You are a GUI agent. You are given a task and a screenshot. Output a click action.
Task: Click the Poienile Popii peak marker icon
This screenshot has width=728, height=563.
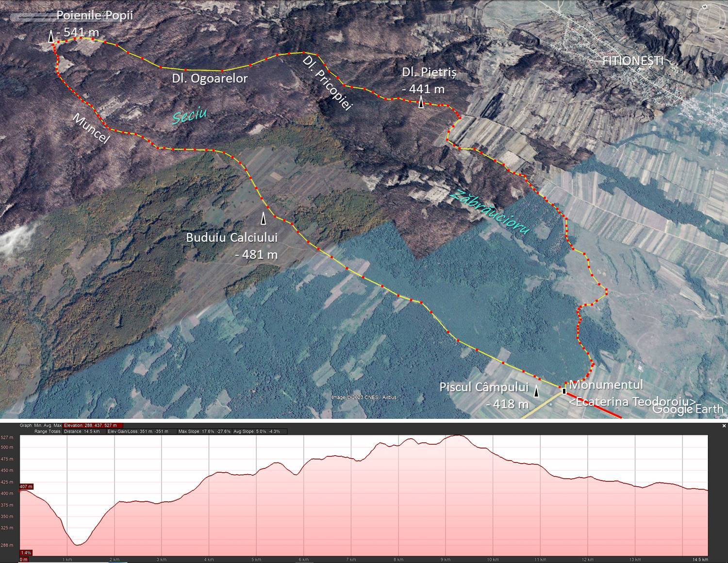(x=51, y=36)
